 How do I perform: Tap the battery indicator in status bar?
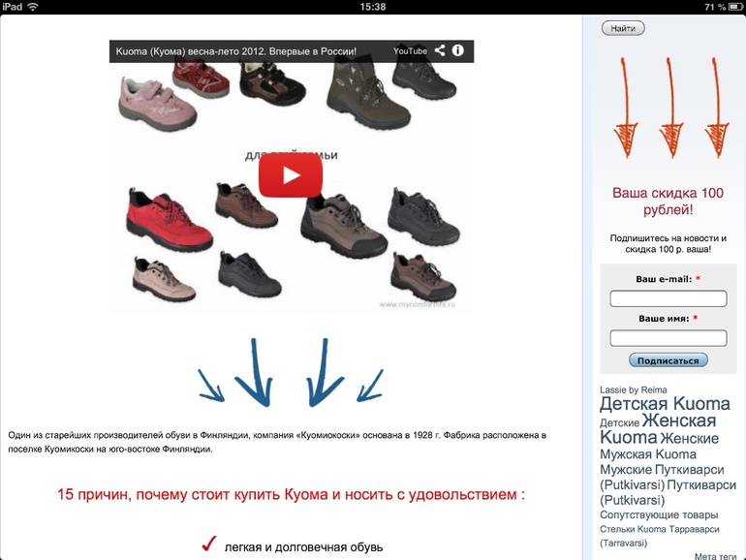731,7
